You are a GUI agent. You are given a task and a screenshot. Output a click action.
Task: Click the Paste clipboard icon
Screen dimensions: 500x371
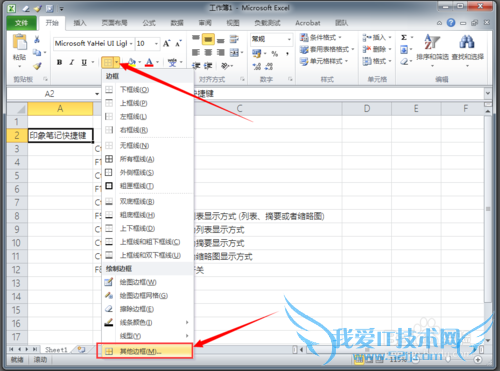tap(20, 42)
